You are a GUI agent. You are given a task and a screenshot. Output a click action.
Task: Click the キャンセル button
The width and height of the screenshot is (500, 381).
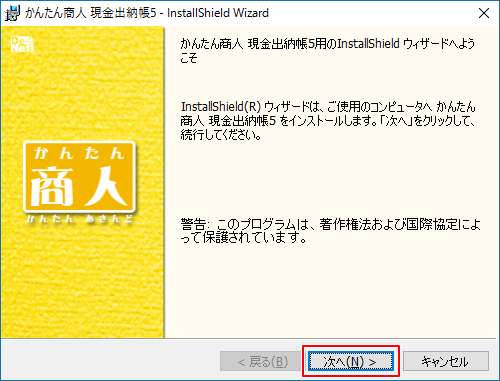coord(446,361)
